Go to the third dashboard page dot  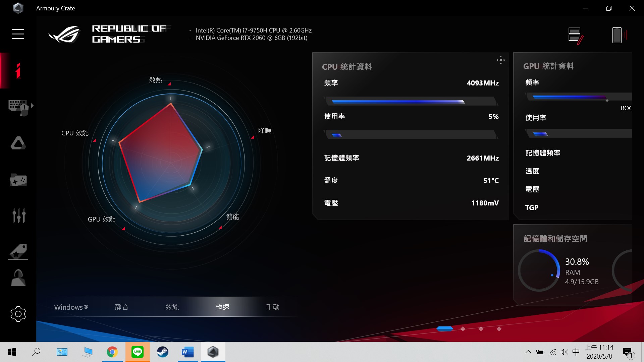pos(481,329)
